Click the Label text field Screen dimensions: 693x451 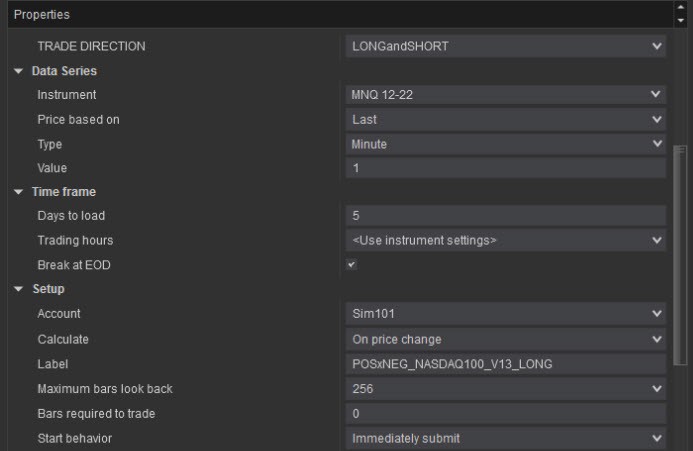[505, 364]
